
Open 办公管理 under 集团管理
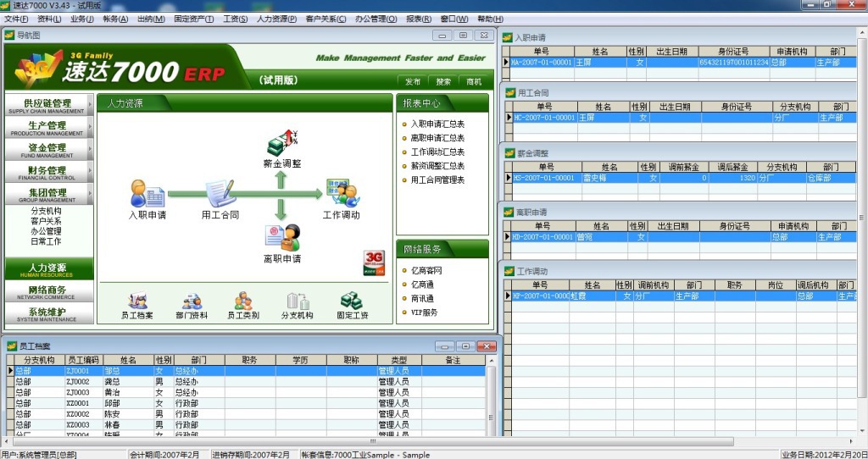[46, 231]
